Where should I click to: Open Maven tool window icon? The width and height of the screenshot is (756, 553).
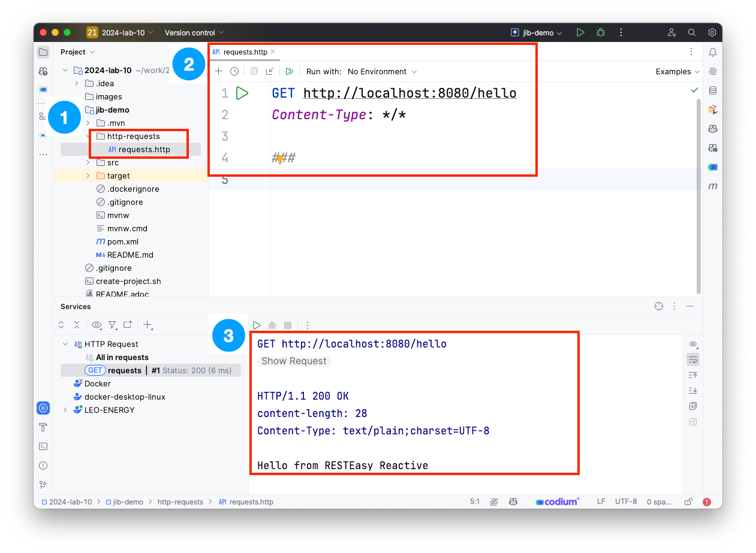click(713, 186)
